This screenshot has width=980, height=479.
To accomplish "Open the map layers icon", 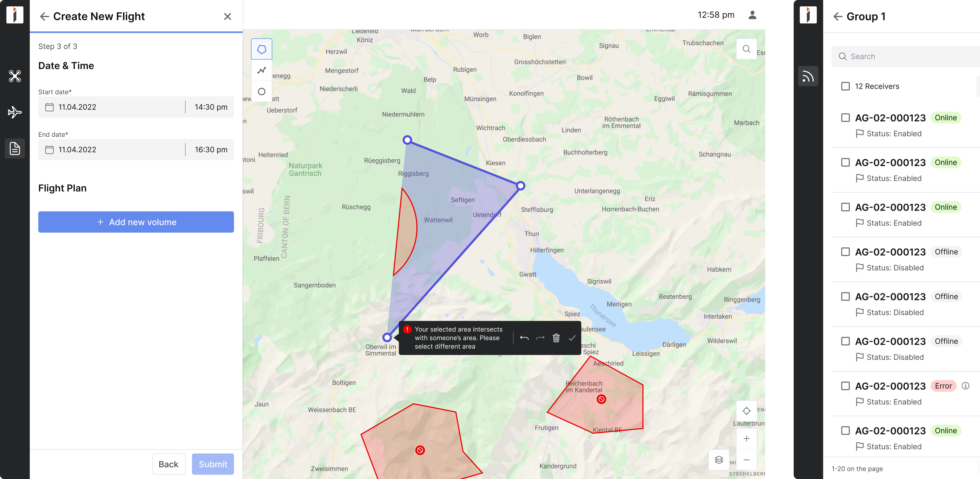I will click(x=719, y=460).
